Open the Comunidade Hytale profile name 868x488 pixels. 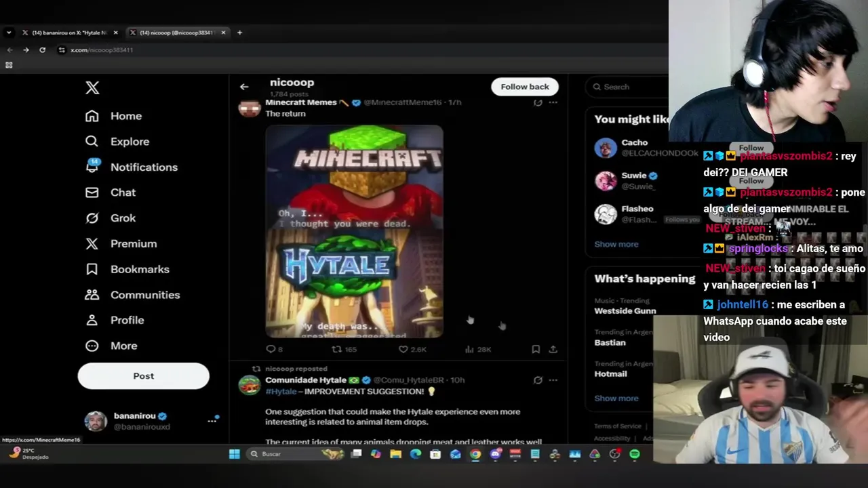pyautogui.click(x=305, y=380)
